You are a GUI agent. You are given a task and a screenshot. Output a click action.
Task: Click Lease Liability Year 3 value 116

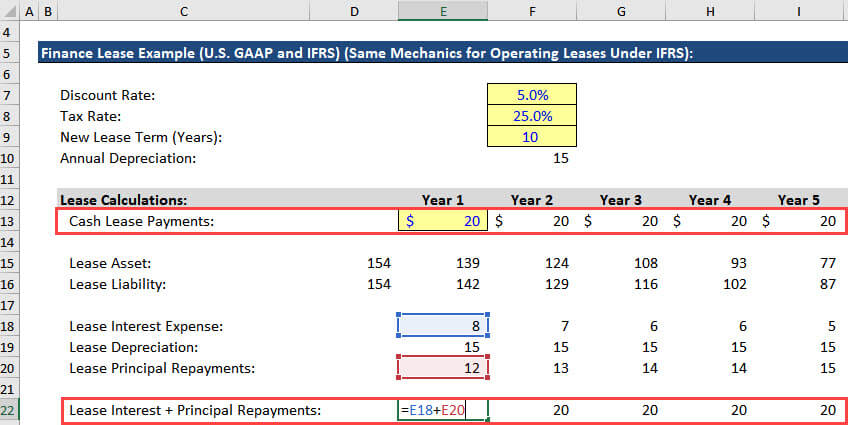(646, 284)
